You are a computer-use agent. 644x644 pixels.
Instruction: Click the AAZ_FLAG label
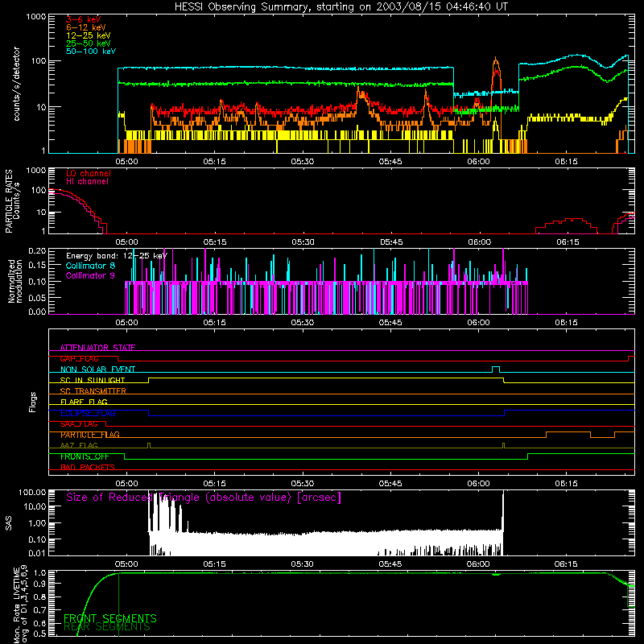point(79,446)
